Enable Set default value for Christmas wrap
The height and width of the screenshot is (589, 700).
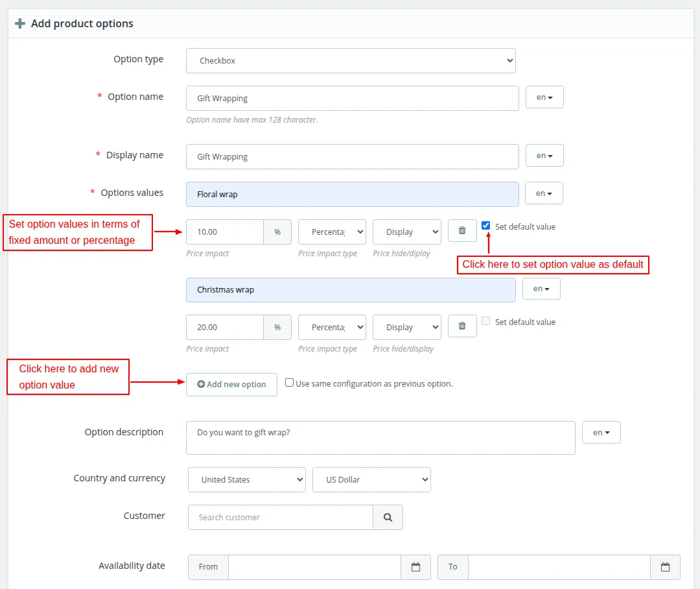[485, 321]
